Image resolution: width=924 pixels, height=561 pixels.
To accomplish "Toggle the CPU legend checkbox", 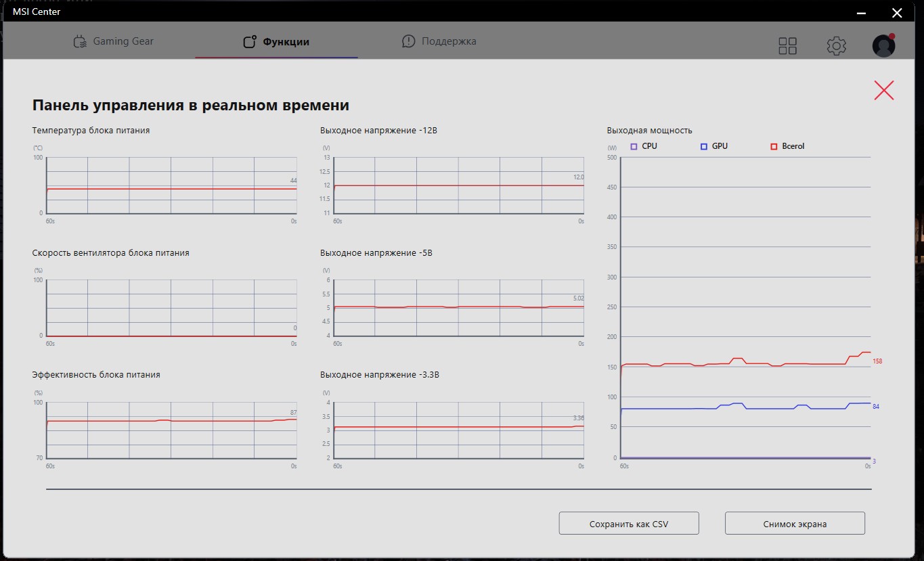I will (x=634, y=146).
